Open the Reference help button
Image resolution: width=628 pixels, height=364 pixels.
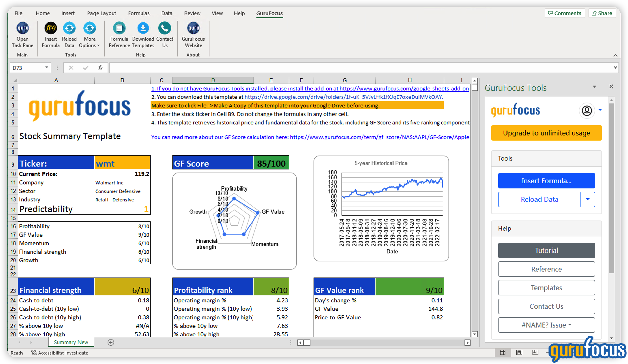[x=546, y=269]
